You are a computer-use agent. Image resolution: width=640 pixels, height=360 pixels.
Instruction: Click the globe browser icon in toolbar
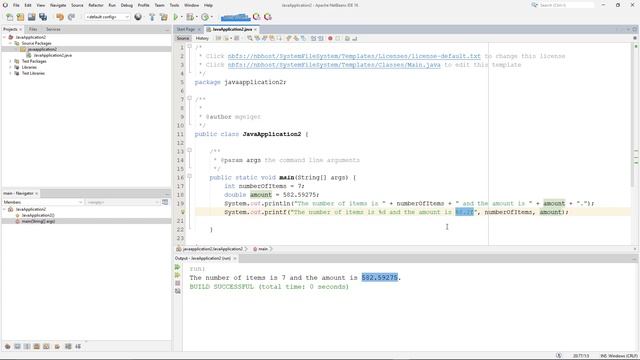[138, 17]
